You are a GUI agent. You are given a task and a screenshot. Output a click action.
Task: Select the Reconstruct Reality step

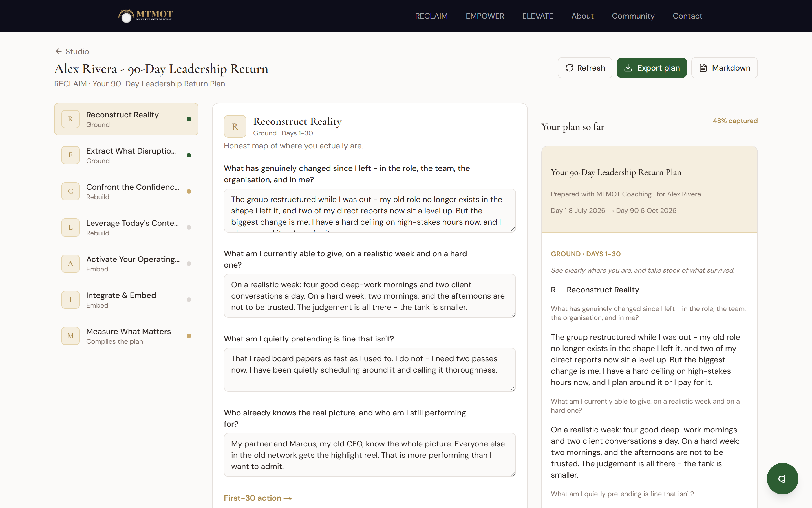coord(126,119)
